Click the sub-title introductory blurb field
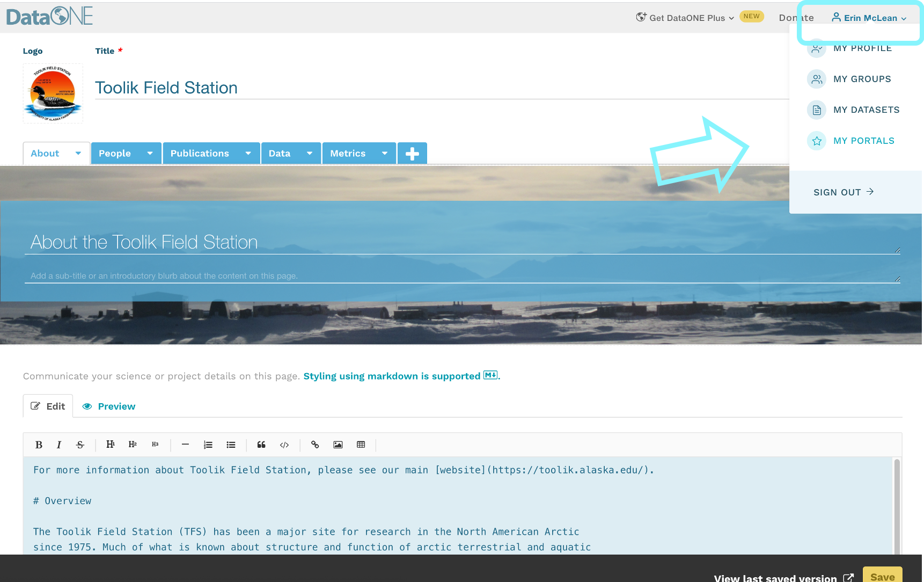Viewport: 924px width, 582px height. pyautogui.click(x=463, y=275)
